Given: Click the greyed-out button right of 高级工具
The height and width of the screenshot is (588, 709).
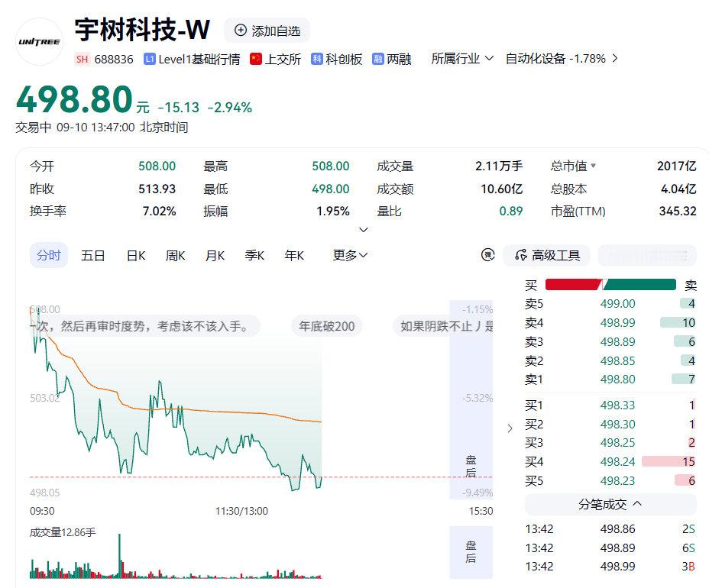Looking at the screenshot, I should pos(647,255).
